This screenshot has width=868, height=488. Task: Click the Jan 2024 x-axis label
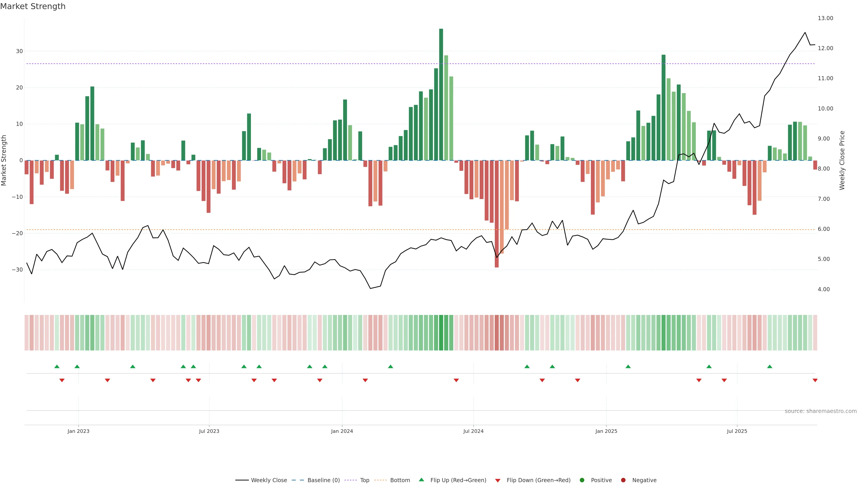[x=342, y=431]
